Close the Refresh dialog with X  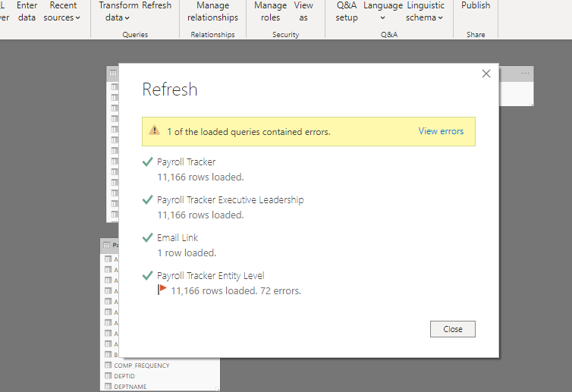[486, 74]
